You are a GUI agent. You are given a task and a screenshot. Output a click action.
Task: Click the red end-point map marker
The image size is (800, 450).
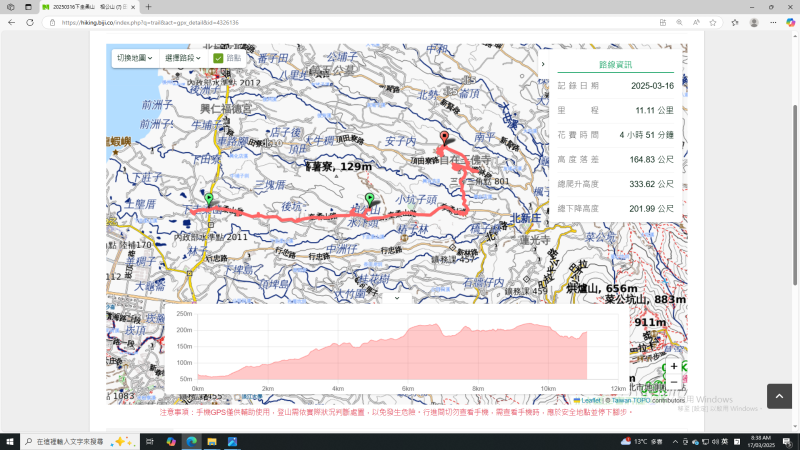446,141
